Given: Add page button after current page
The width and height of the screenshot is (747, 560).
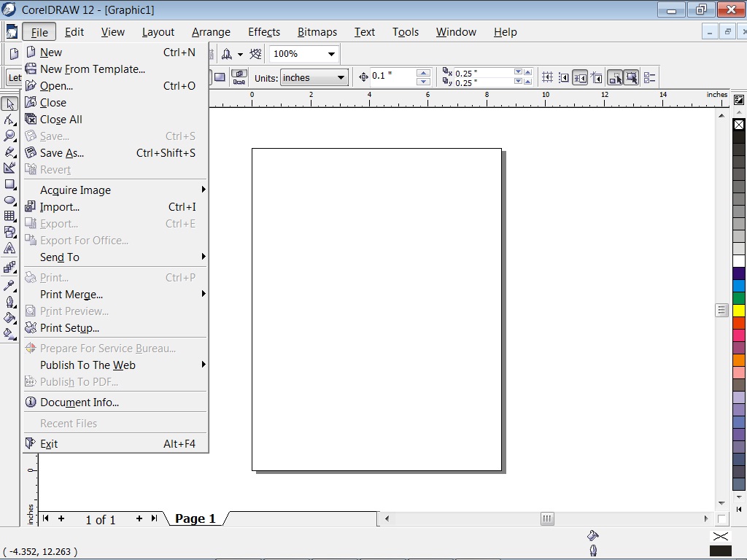Looking at the screenshot, I should [x=139, y=518].
